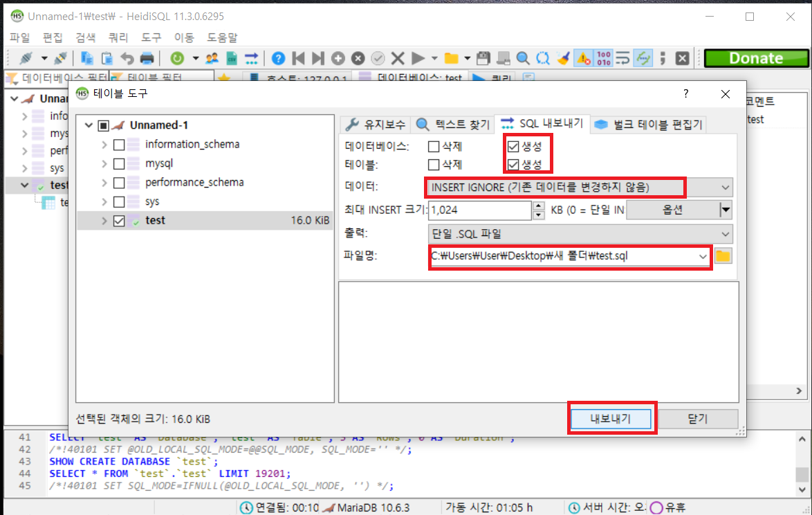812x515 pixels.
Task: Switch to 벌크 테이블 편집기 tab
Action: click(x=648, y=125)
